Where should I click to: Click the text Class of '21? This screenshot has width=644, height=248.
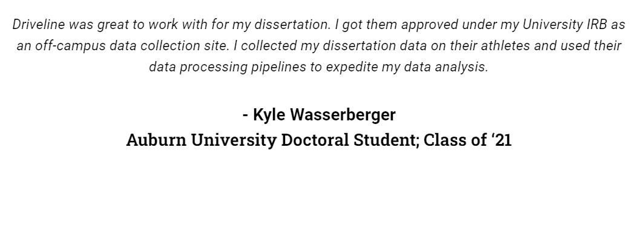(468, 140)
